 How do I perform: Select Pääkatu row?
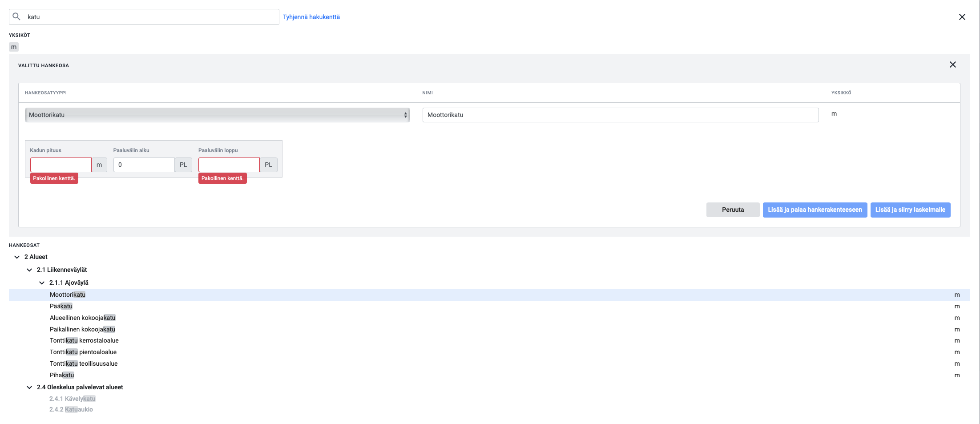489,306
